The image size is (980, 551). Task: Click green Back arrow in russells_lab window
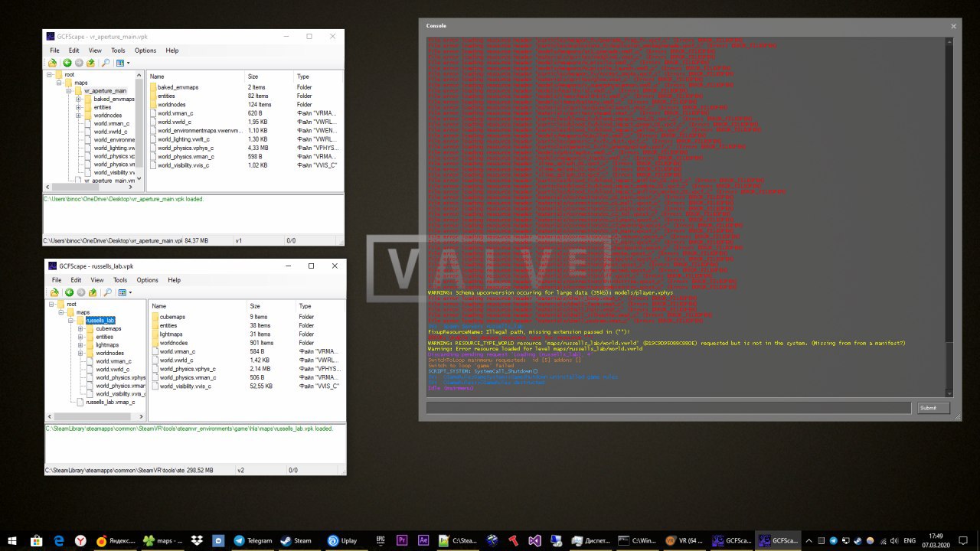(70, 292)
